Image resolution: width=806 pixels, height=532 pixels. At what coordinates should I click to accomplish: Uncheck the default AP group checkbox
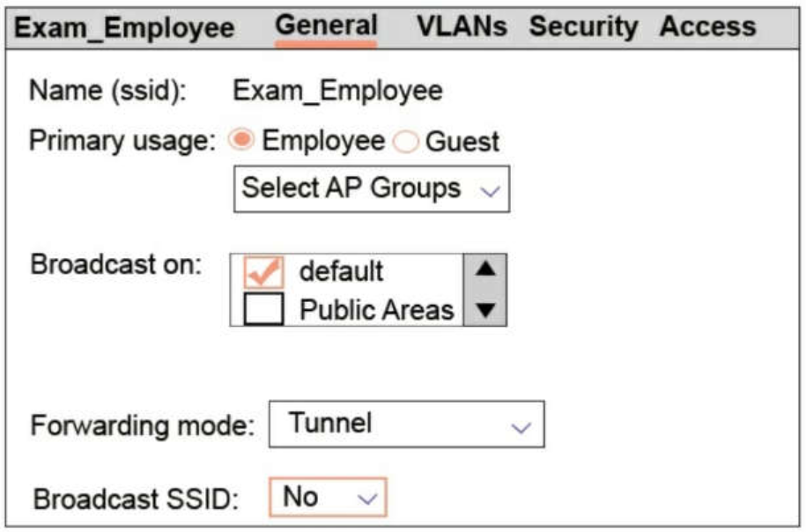(262, 272)
